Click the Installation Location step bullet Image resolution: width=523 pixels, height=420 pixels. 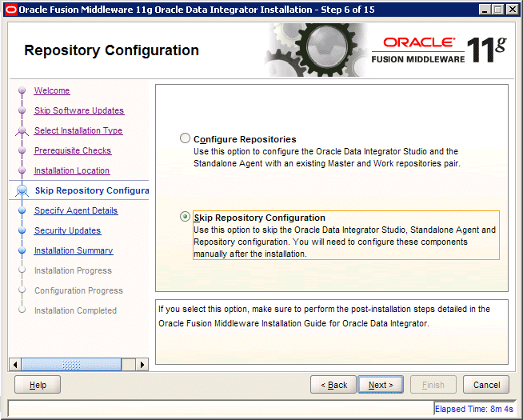coord(22,170)
